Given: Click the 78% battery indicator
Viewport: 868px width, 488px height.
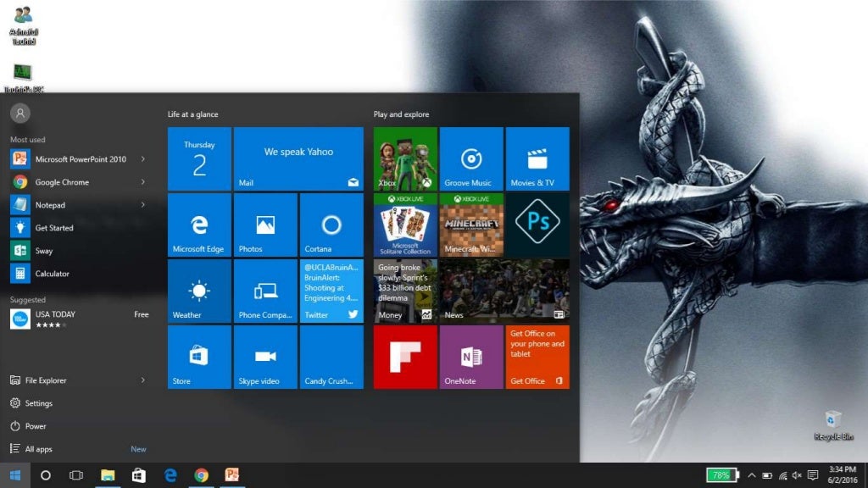Looking at the screenshot, I should [x=722, y=475].
